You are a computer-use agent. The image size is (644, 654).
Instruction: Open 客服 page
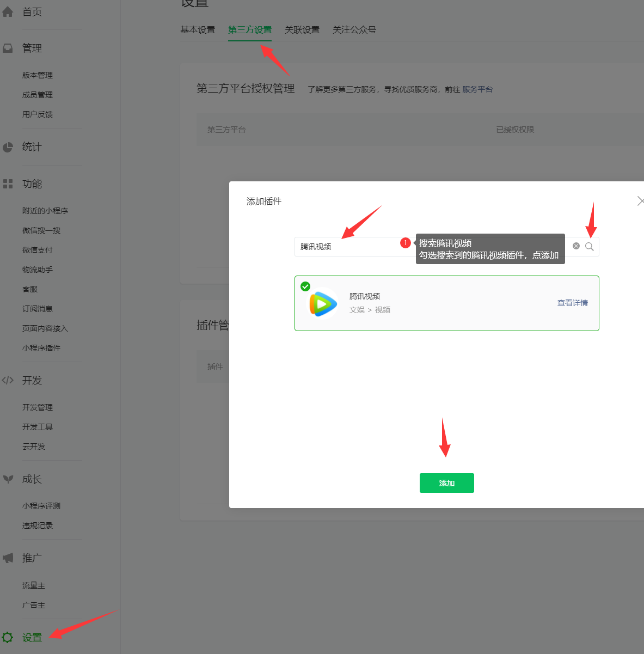(x=30, y=289)
